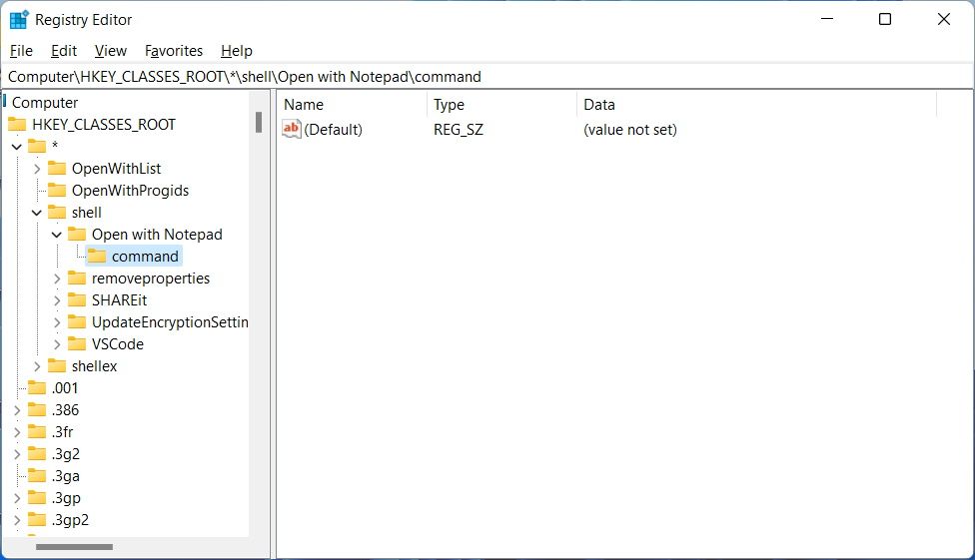
Task: Click the .3gp key folder icon
Action: (x=37, y=498)
